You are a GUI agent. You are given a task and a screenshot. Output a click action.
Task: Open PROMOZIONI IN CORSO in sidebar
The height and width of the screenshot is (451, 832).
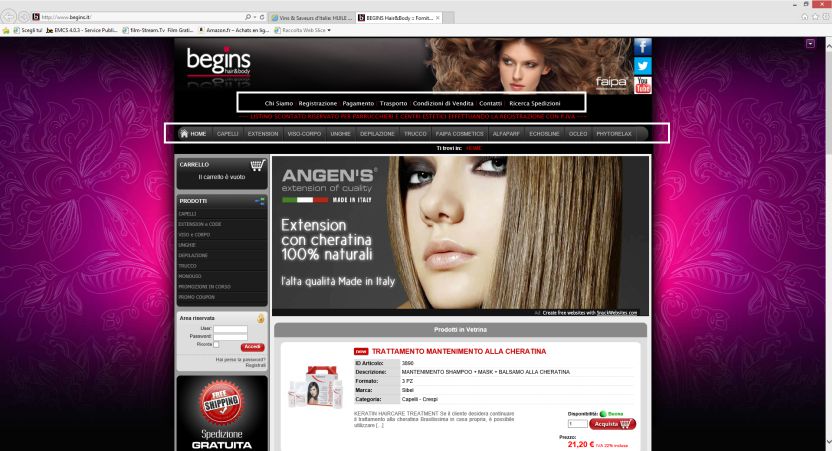pos(204,287)
